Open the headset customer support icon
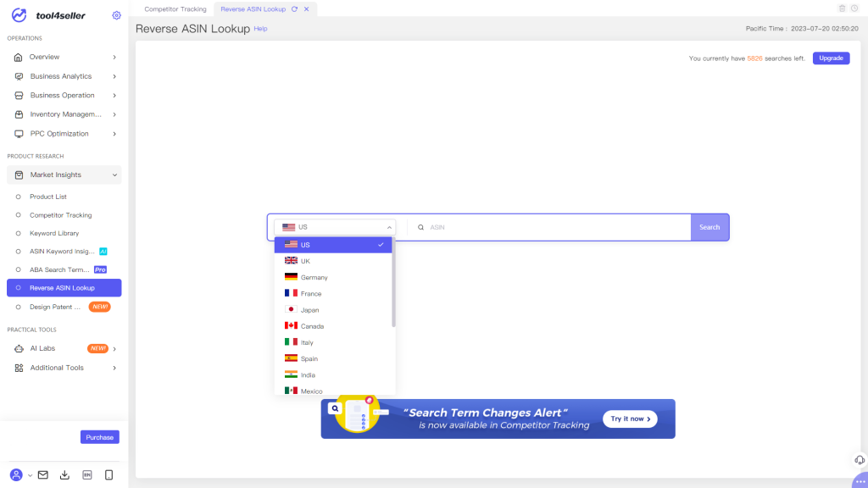 (860, 460)
